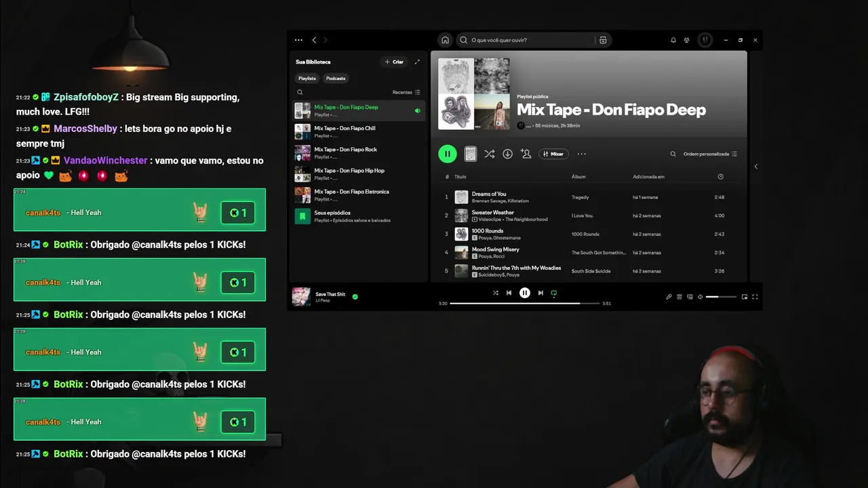The width and height of the screenshot is (868, 488).
Task: Open lyrics with the microphone icon
Action: (669, 297)
